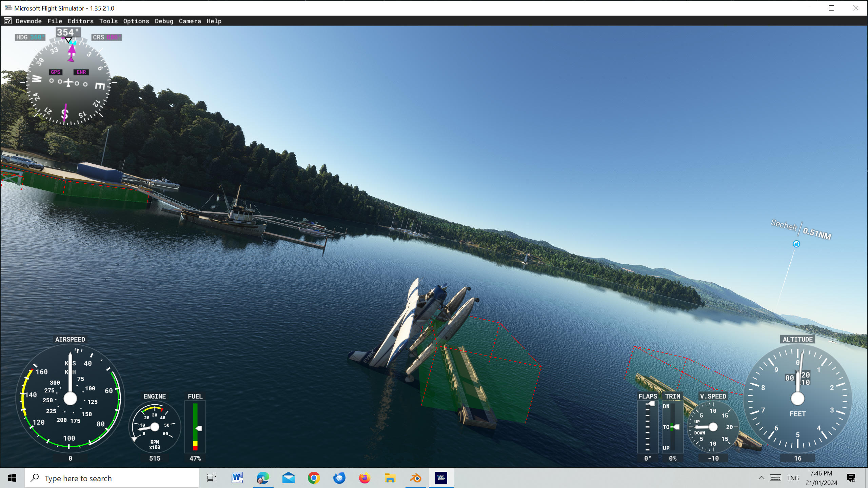Screen dimensions: 868x488
Task: Open the Mail app from taskbar
Action: click(x=288, y=478)
